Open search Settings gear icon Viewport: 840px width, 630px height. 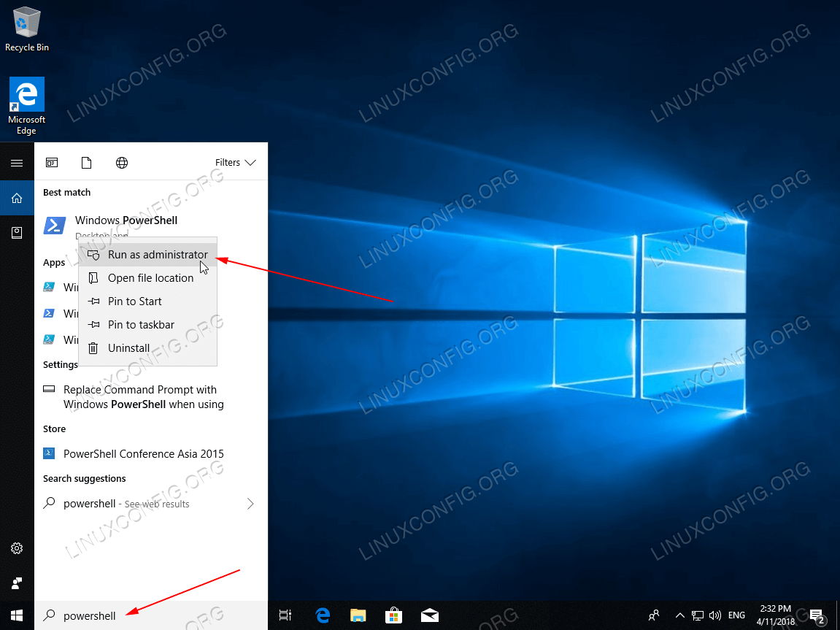17,548
